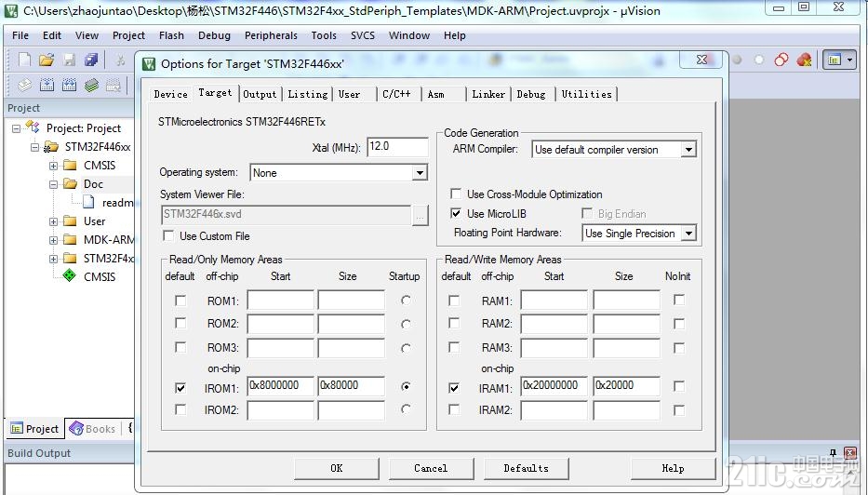
Task: Open the ARM Compiler version dropdown
Action: pyautogui.click(x=688, y=150)
